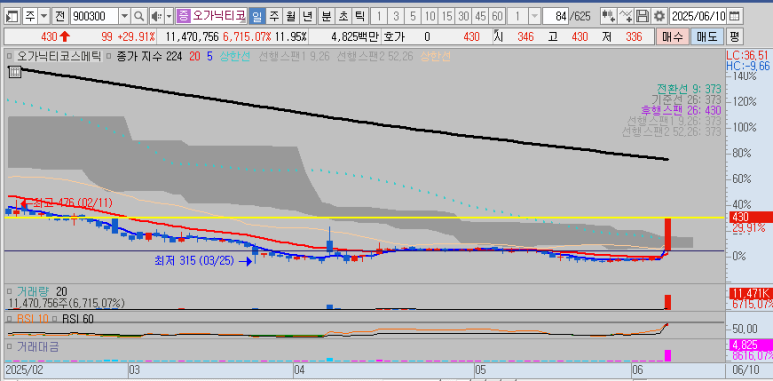Click the red 매수 buy button
773x381 pixels.
point(672,36)
